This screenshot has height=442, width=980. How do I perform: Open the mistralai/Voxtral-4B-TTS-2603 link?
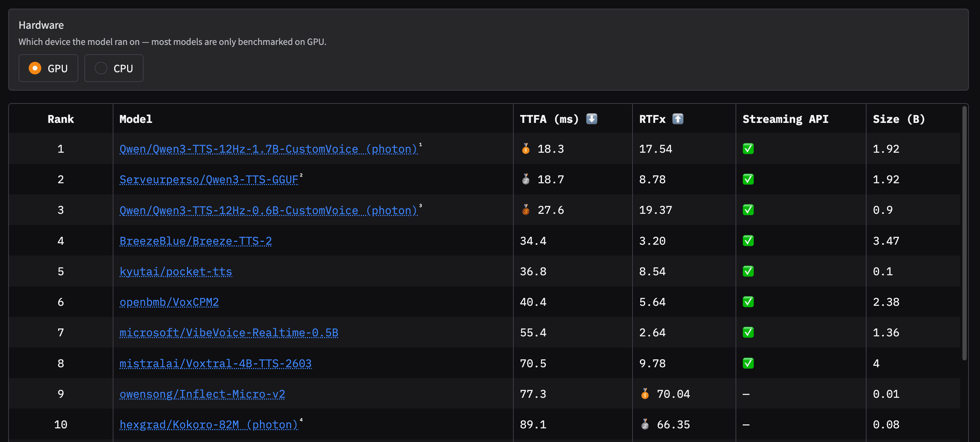point(216,364)
